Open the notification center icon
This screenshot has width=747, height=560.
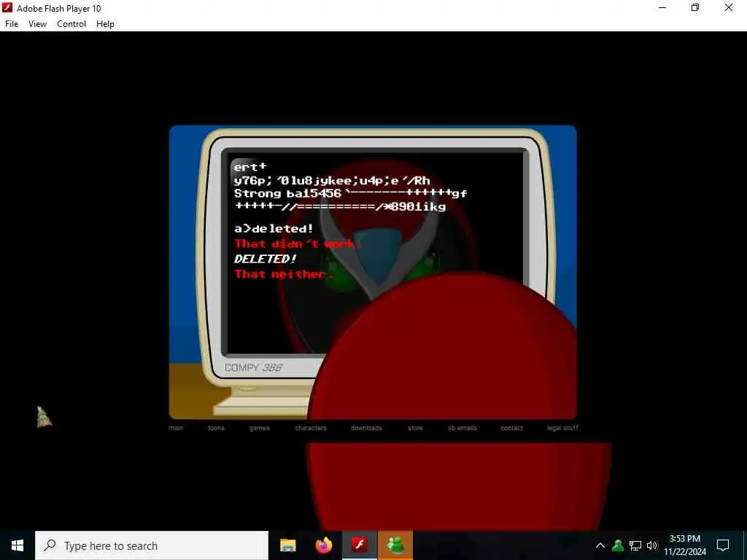click(723, 545)
